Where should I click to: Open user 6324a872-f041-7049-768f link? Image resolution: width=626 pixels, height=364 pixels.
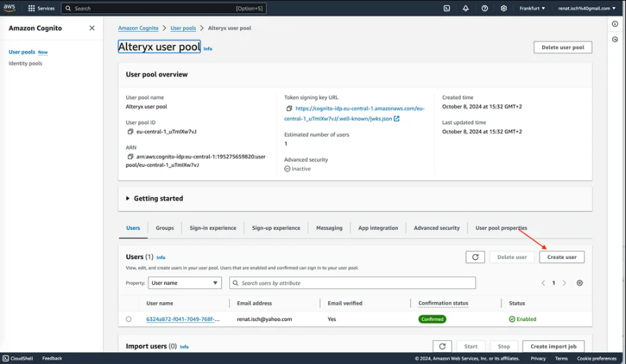pos(183,319)
